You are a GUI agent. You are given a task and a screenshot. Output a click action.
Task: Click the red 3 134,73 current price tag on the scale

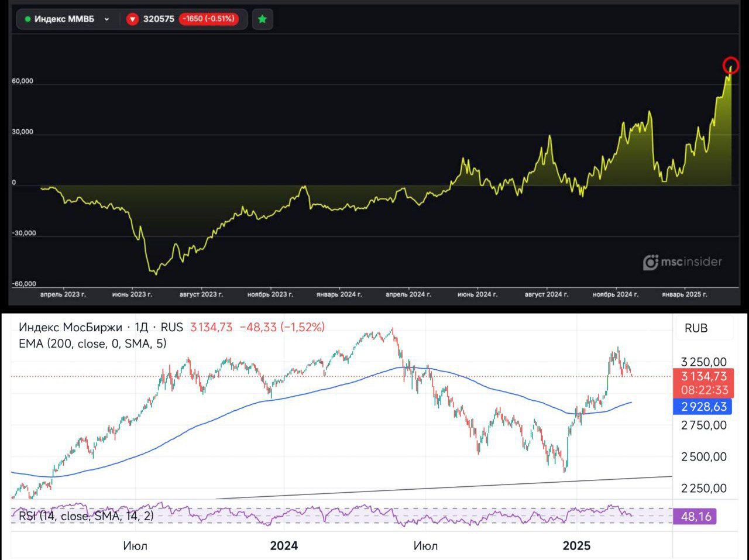(x=703, y=377)
